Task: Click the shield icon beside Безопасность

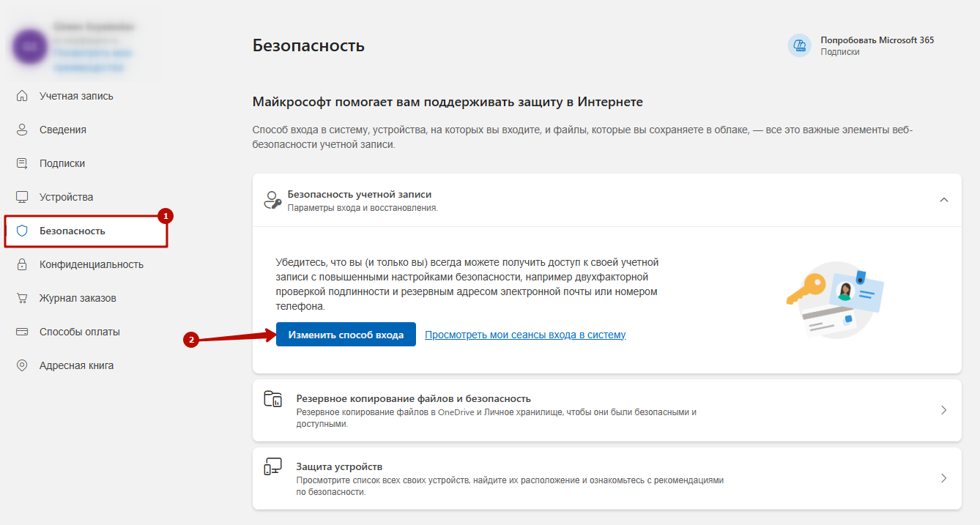Action: coord(22,231)
